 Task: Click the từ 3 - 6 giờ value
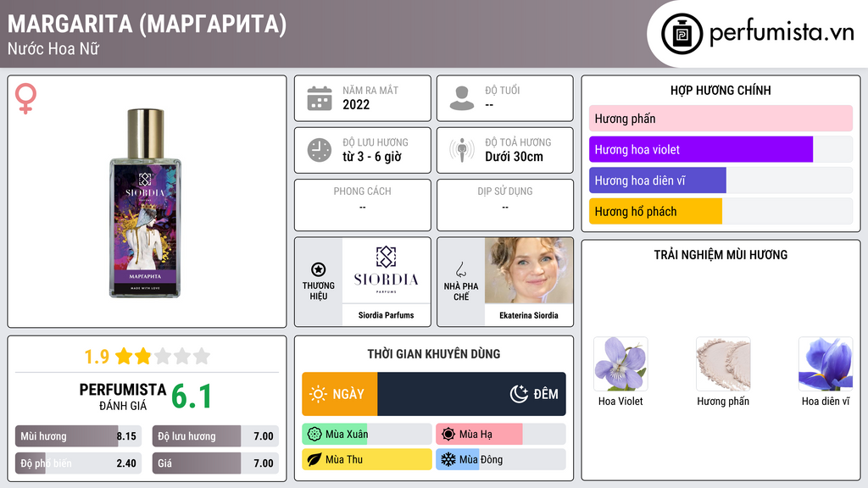click(372, 157)
